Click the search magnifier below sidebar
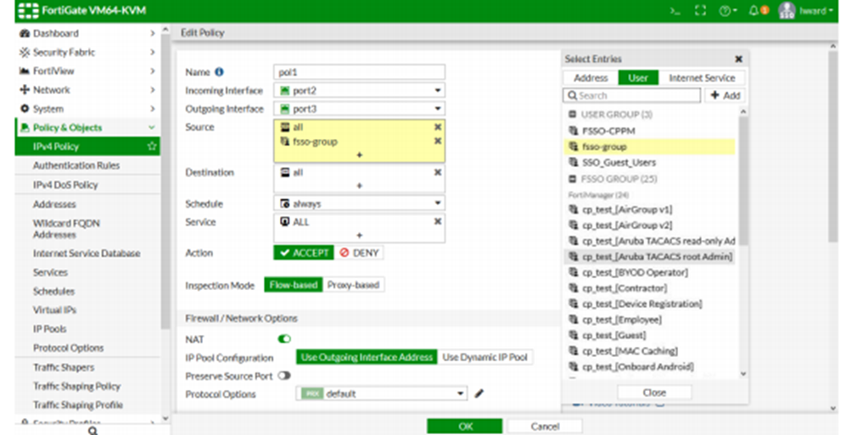Screen dimensions: 868x435 pyautogui.click(x=92, y=430)
